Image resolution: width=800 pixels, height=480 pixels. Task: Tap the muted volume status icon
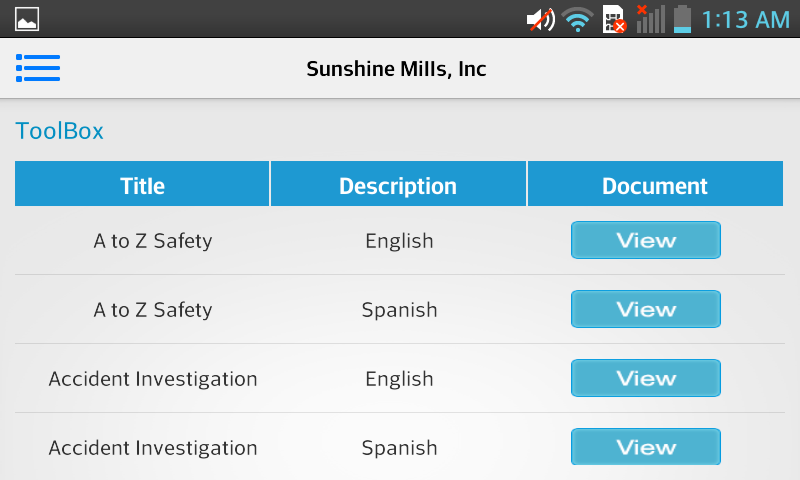[541, 20]
